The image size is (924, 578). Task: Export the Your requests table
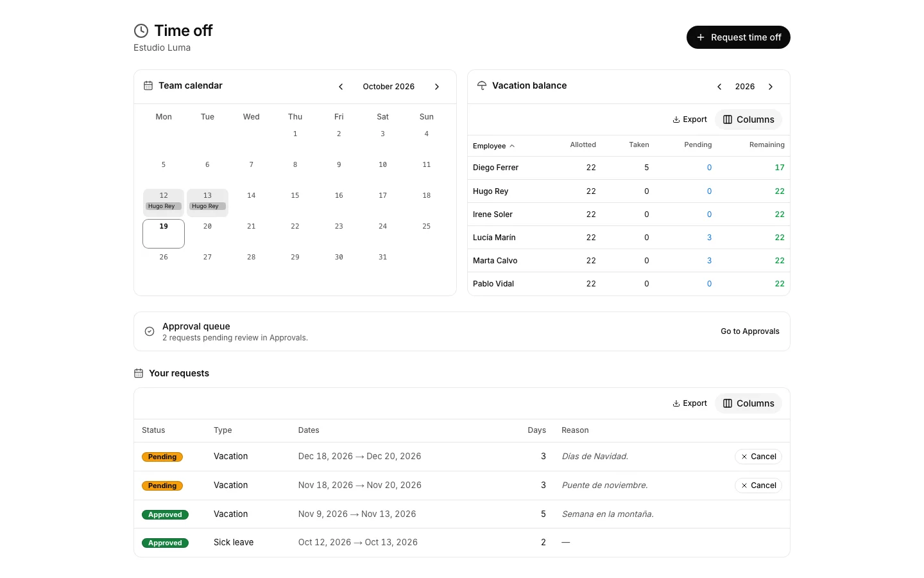[x=690, y=403]
